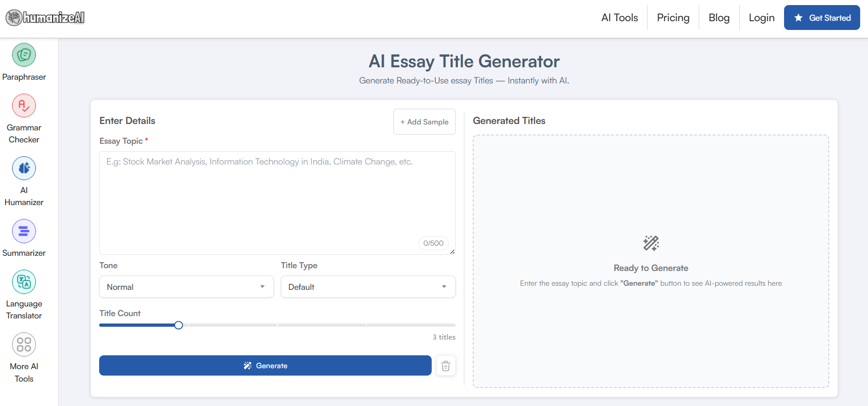Click the Login link

(x=761, y=18)
